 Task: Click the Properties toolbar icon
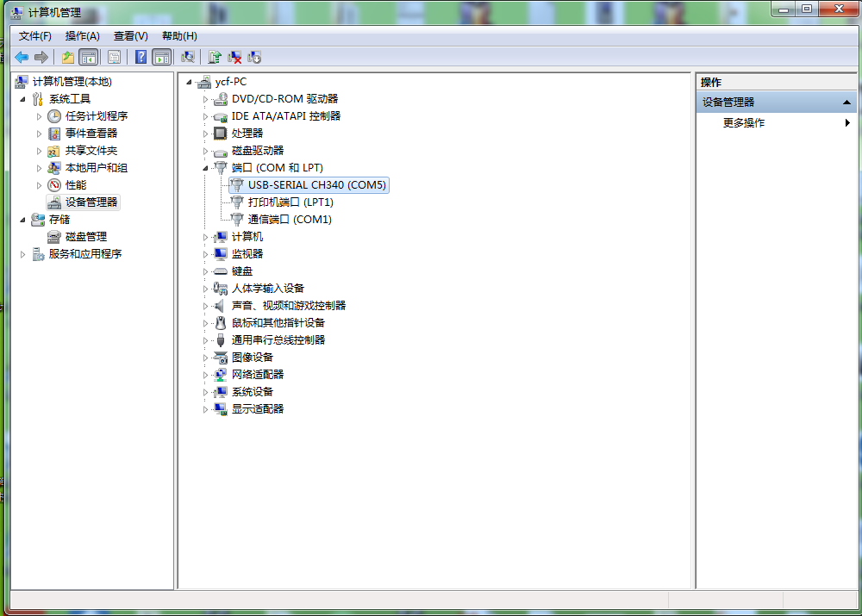coord(114,57)
